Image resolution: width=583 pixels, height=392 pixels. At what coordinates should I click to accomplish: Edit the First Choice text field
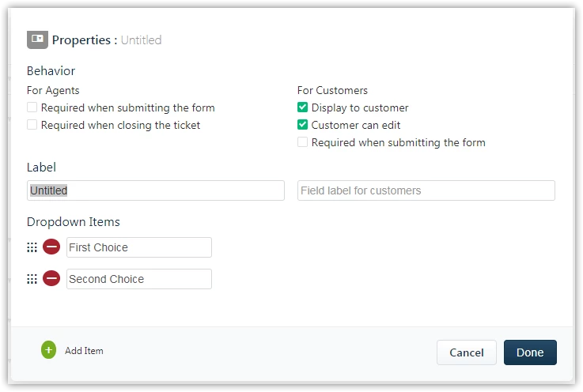click(x=139, y=247)
